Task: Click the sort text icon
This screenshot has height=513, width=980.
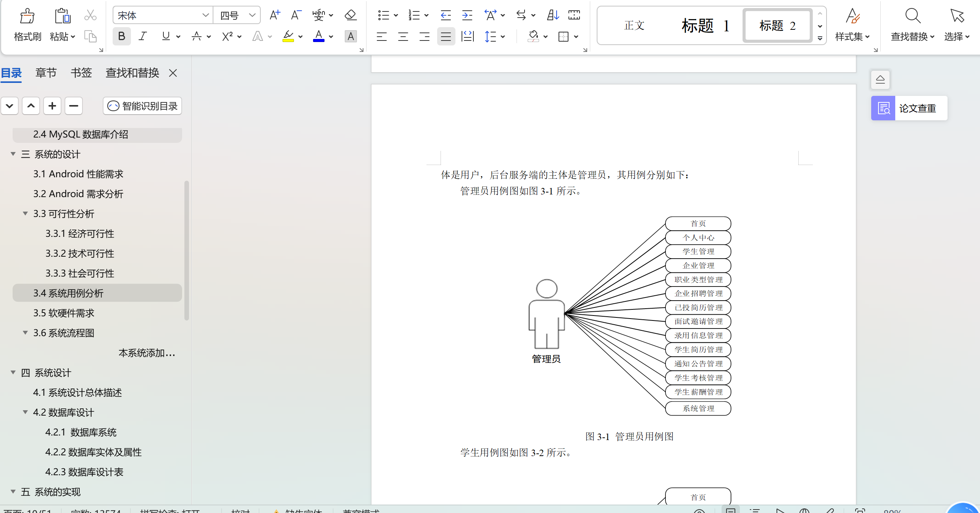Action: pyautogui.click(x=552, y=15)
